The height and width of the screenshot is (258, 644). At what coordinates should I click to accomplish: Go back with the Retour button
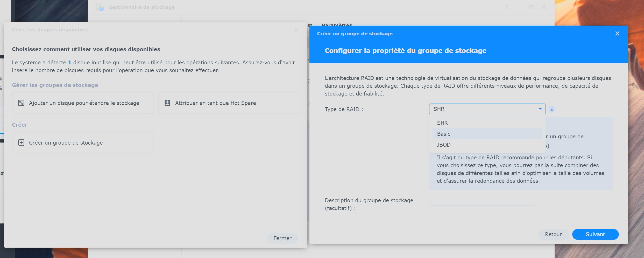coord(553,234)
